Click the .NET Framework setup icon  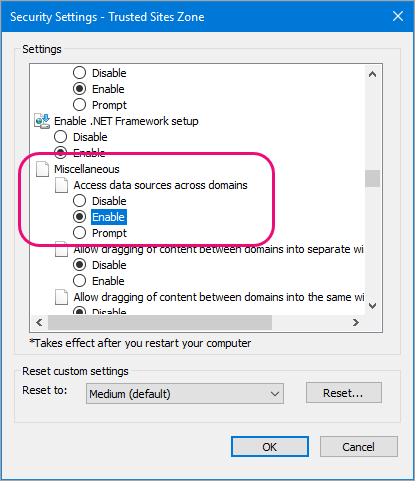tap(42, 121)
